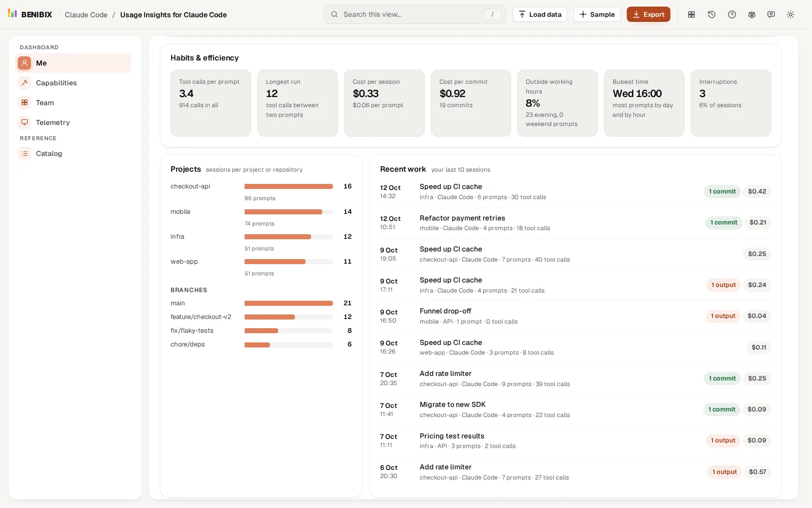Open the Busiest time Wed 16:00 card

tap(644, 103)
